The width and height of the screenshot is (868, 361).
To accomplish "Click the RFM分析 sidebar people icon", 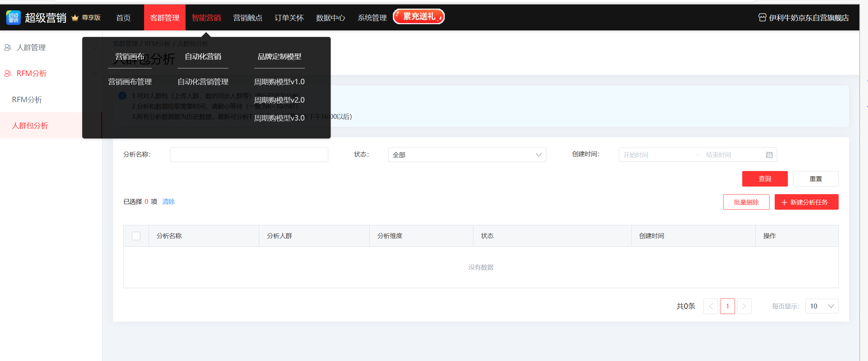I will click(8, 74).
